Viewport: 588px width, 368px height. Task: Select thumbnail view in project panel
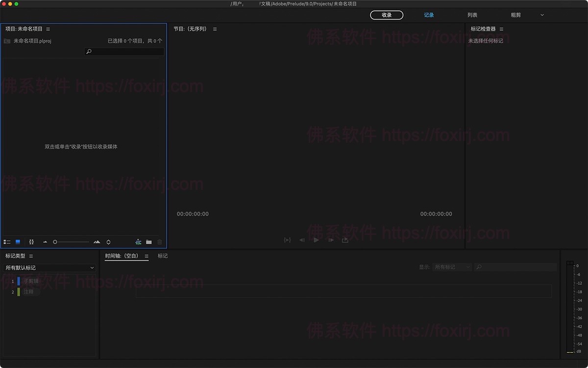pyautogui.click(x=18, y=242)
